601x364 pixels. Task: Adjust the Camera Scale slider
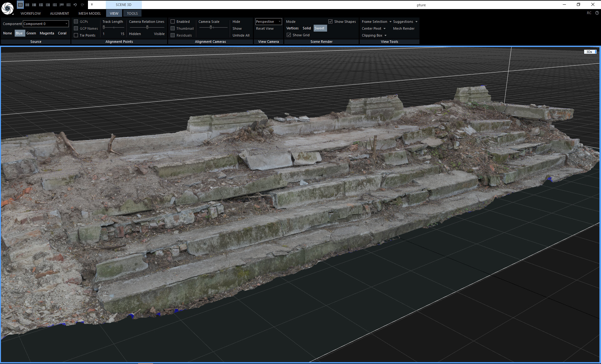(x=211, y=28)
